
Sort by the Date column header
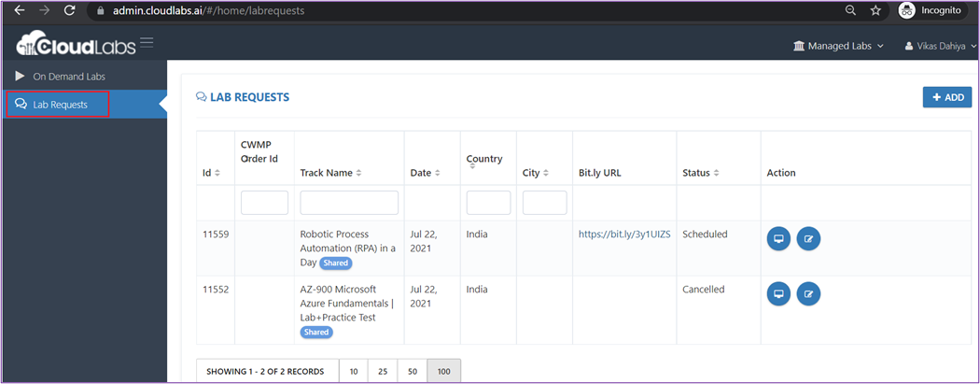point(425,173)
